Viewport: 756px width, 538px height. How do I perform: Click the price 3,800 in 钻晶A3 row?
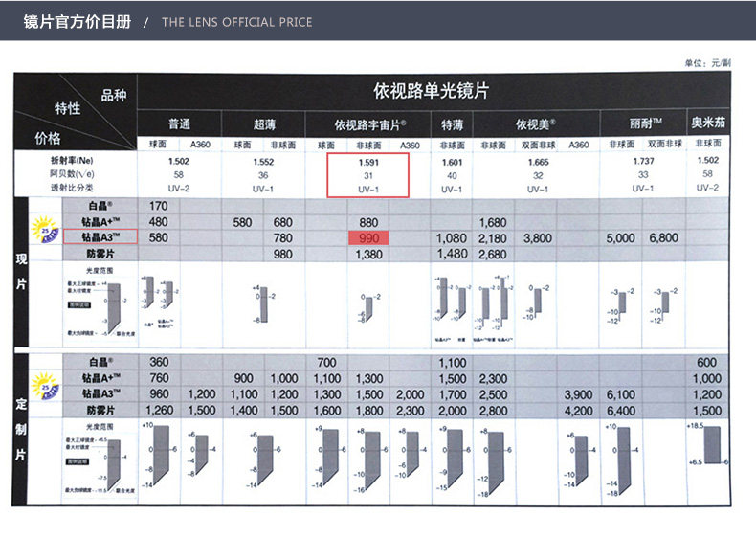(538, 238)
